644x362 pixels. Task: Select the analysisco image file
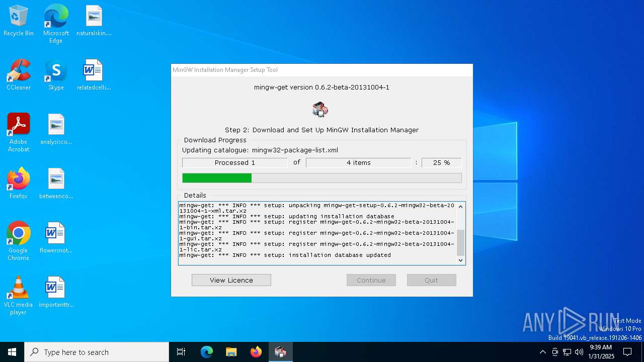(56, 130)
